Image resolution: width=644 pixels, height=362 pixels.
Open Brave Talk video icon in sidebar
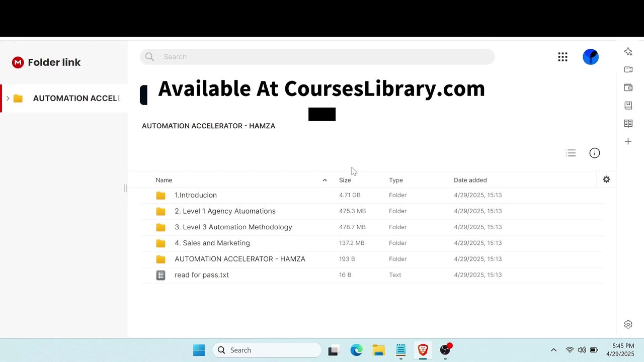pyautogui.click(x=628, y=69)
